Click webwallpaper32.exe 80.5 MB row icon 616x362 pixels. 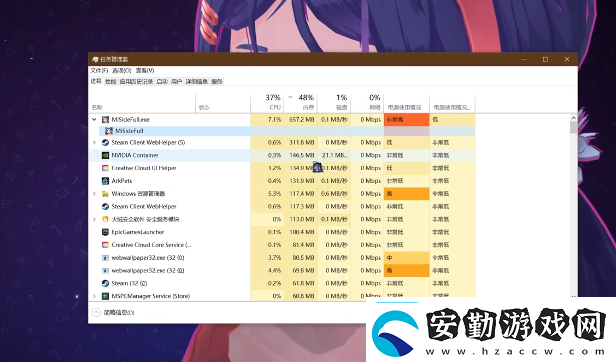click(x=105, y=258)
